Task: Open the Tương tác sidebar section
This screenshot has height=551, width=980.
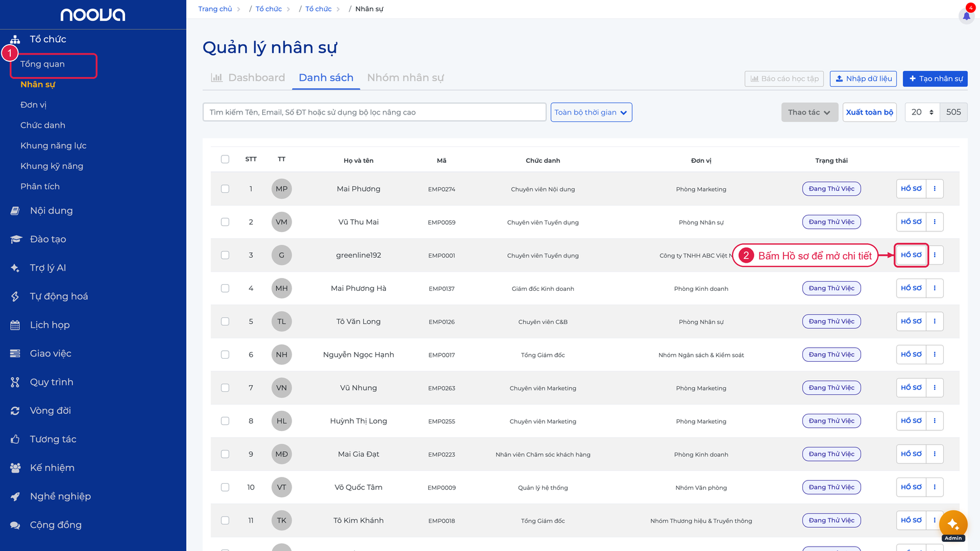Action: pos(53,439)
